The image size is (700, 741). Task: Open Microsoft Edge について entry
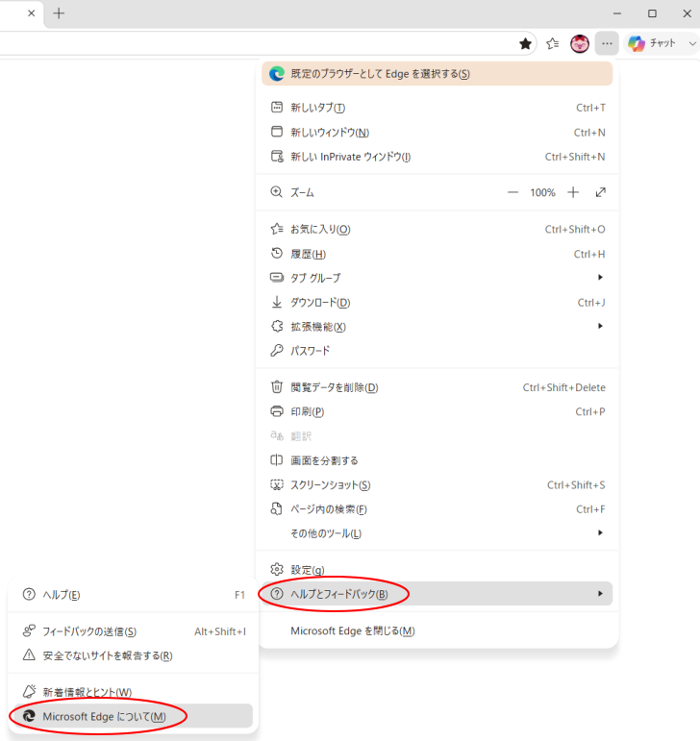click(x=134, y=716)
